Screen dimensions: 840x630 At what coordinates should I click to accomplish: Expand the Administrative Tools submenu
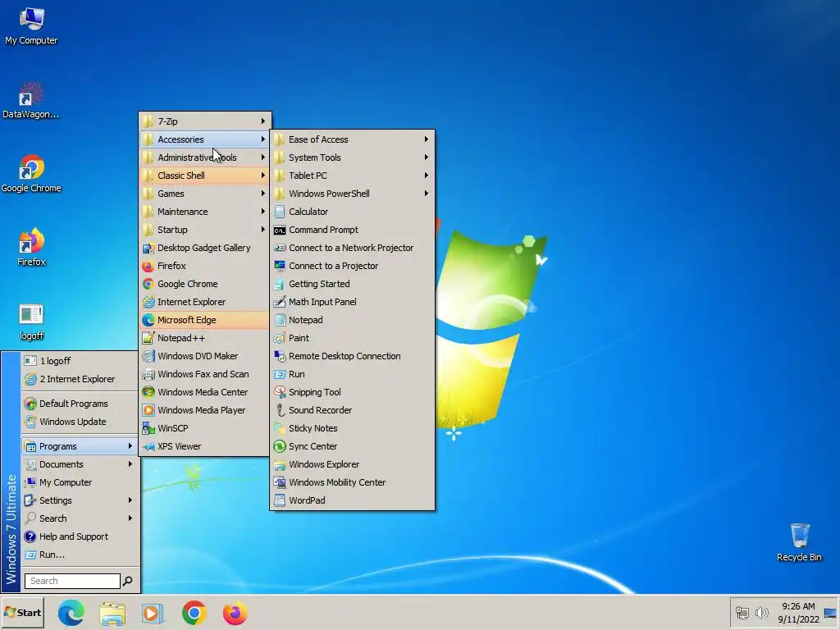coord(204,157)
